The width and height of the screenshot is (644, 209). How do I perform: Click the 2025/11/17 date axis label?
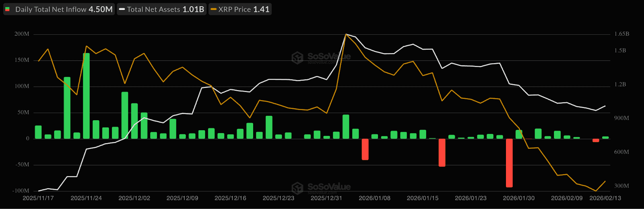tap(38, 198)
